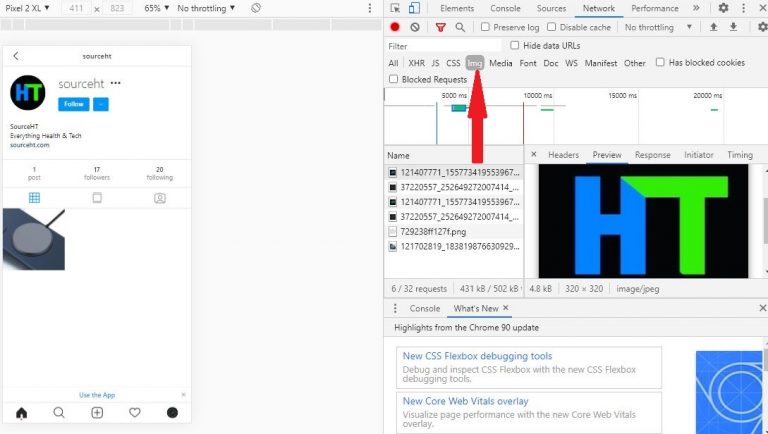Open the Headers tab of request details
Screen dimensions: 768x434
click(563, 155)
